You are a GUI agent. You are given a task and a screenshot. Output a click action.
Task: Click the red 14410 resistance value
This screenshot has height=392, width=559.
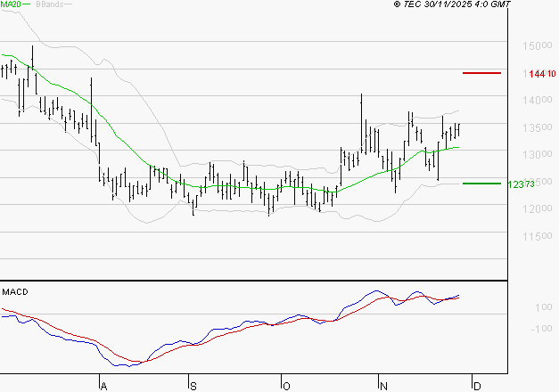pyautogui.click(x=542, y=74)
